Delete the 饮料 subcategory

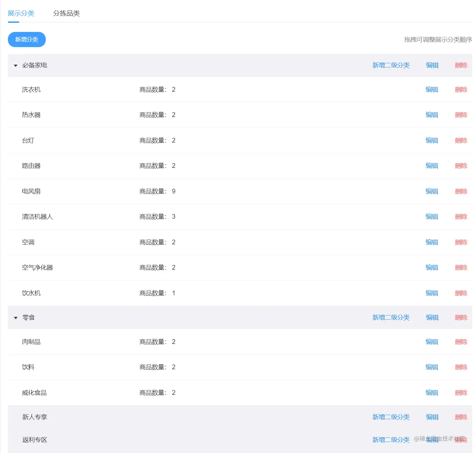461,367
